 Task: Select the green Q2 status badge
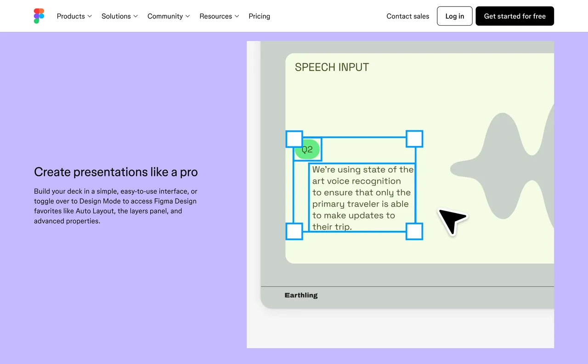click(307, 149)
